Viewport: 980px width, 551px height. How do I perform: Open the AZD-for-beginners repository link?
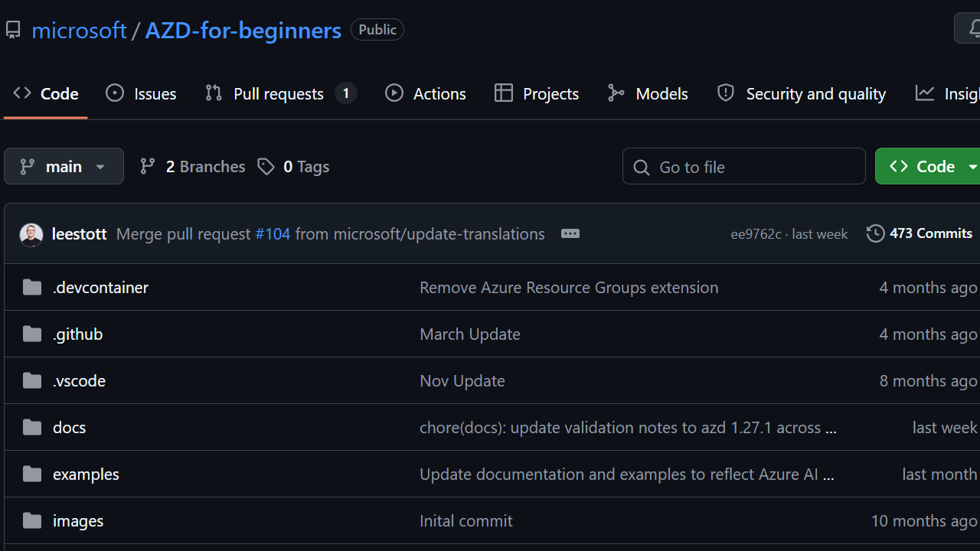pos(243,31)
